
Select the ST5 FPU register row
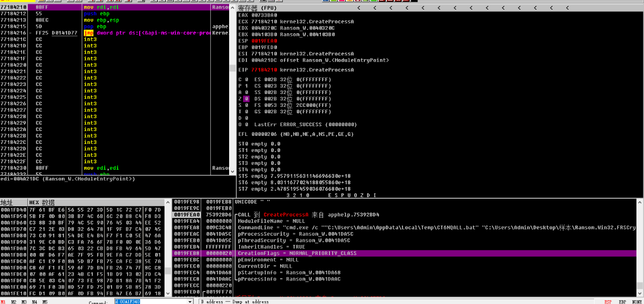pyautogui.click(x=294, y=176)
